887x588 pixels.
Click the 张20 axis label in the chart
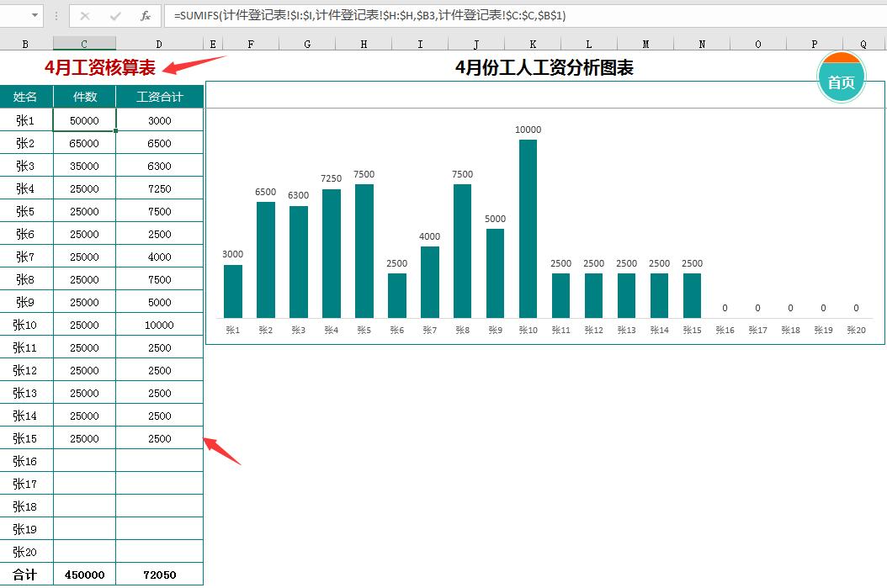856,330
